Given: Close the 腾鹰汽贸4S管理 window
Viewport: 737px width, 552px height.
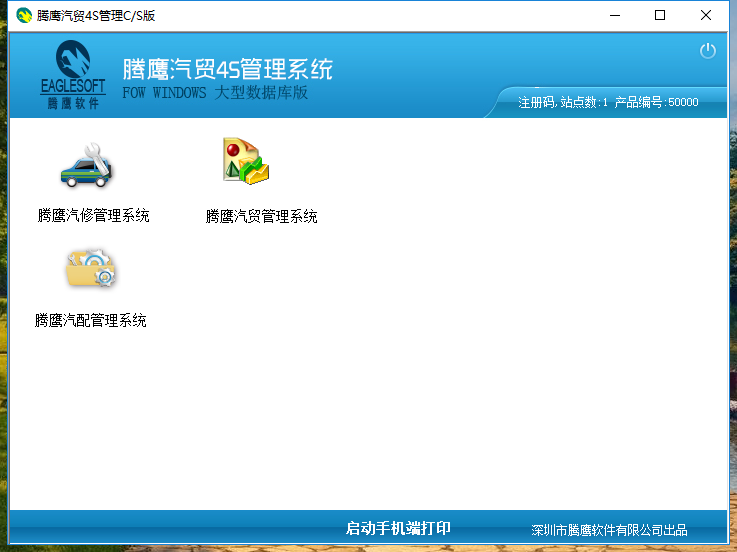Looking at the screenshot, I should 706,16.
